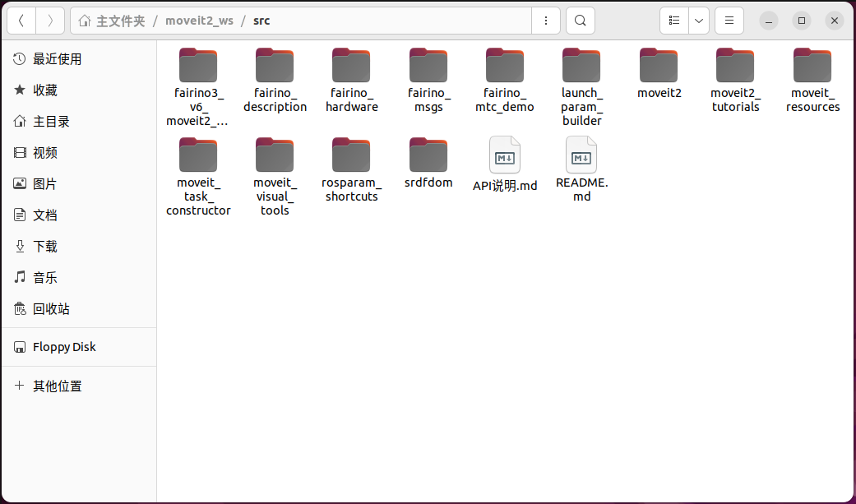856x504 pixels.
Task: Open 文档 (Documents) in sidebar
Action: tap(79, 215)
